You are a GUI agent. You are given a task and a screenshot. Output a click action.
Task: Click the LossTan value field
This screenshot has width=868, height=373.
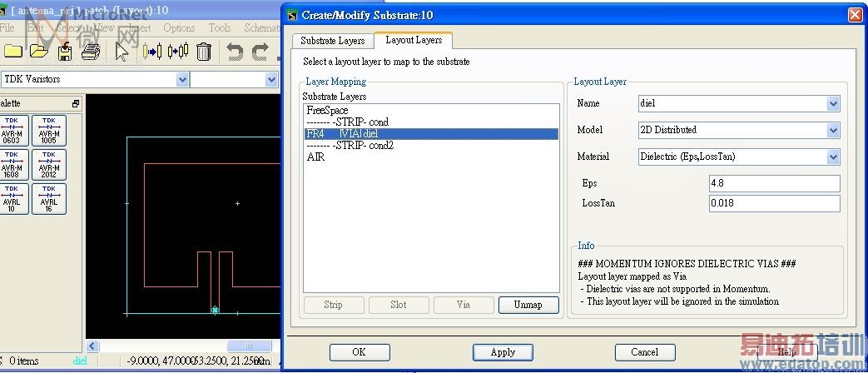click(775, 203)
